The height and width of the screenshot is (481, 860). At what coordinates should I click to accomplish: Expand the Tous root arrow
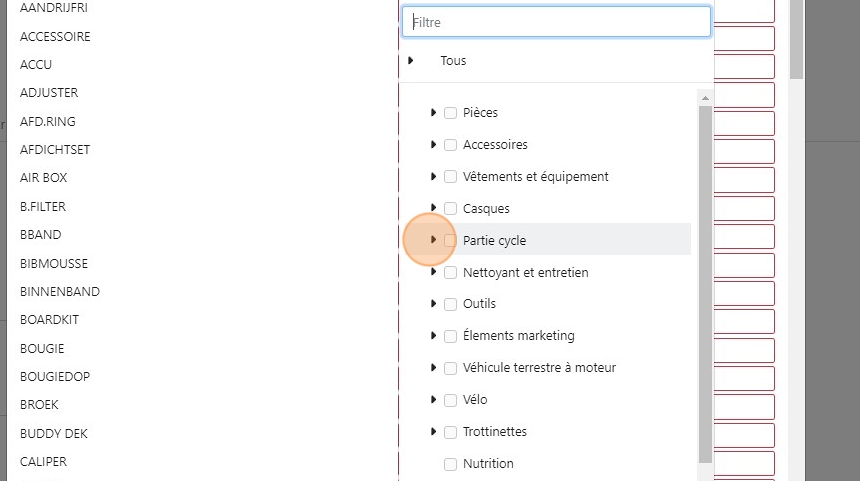(411, 61)
